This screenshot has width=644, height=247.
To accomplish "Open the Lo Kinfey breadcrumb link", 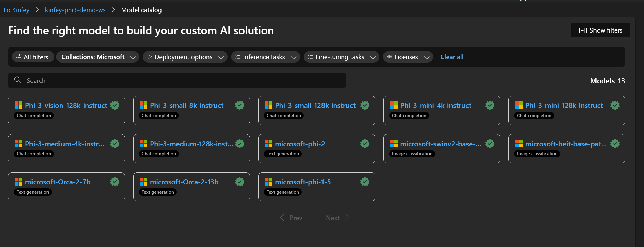I will pyautogui.click(x=17, y=10).
